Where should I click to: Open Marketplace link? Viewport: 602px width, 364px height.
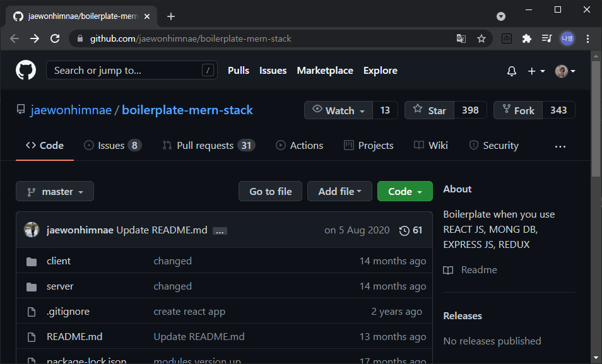[x=325, y=71]
